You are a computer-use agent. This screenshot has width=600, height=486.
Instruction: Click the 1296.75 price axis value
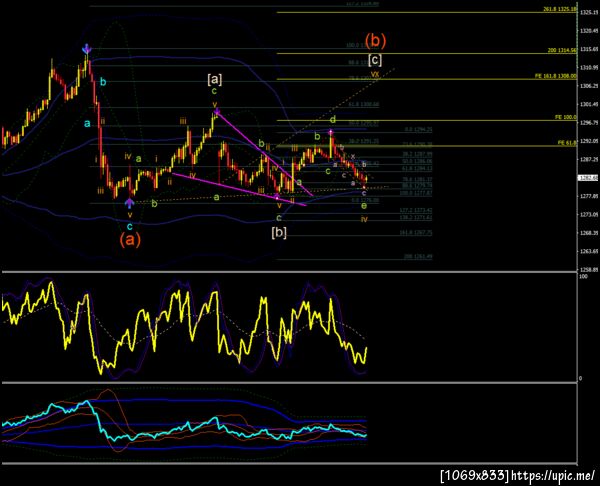589,122
